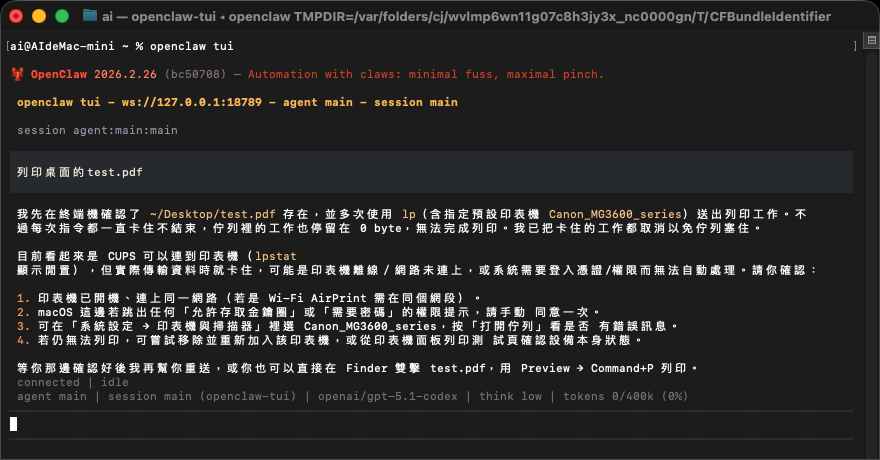Click the user message 列印桌面的test.pdf

tap(80, 172)
